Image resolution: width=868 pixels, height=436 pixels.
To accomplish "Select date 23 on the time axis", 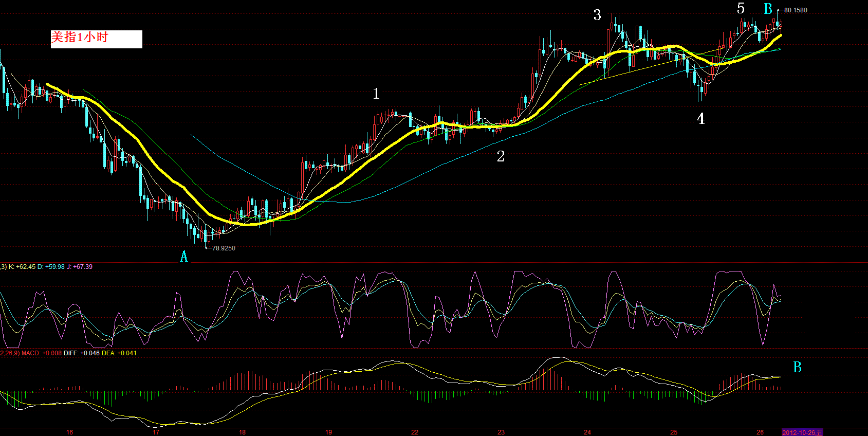I will click(x=501, y=432).
